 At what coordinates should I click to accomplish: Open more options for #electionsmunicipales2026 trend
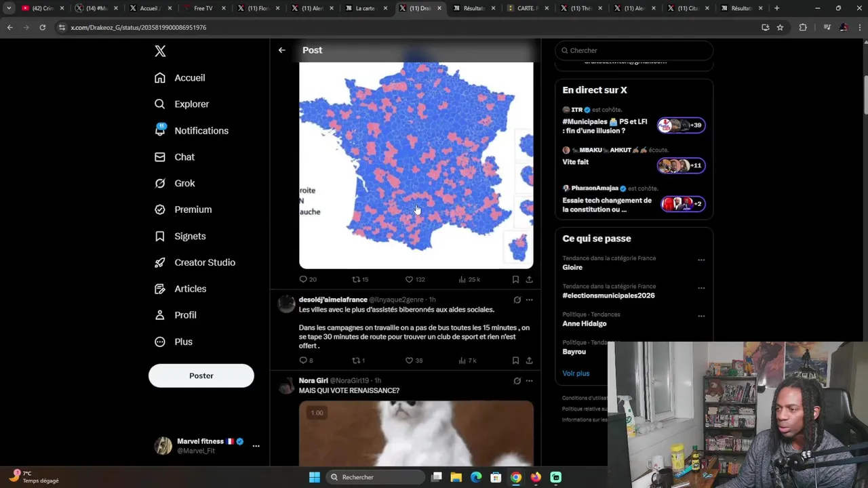tap(701, 288)
